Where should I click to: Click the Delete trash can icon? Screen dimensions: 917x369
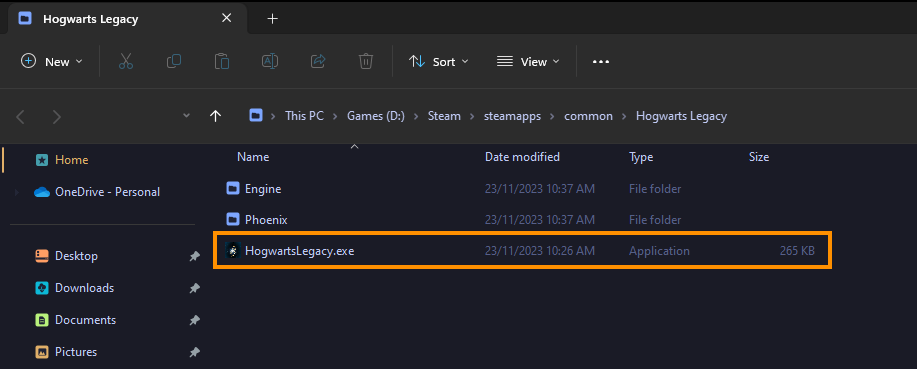click(x=366, y=61)
